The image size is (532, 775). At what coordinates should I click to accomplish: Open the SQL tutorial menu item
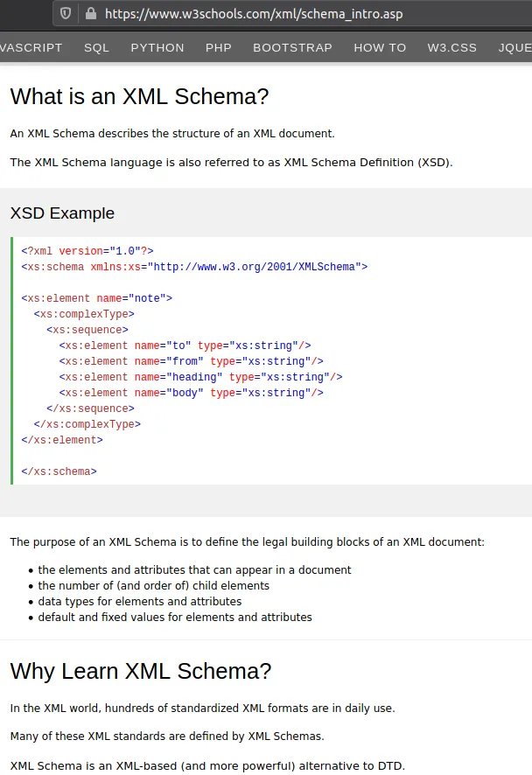coord(96,47)
